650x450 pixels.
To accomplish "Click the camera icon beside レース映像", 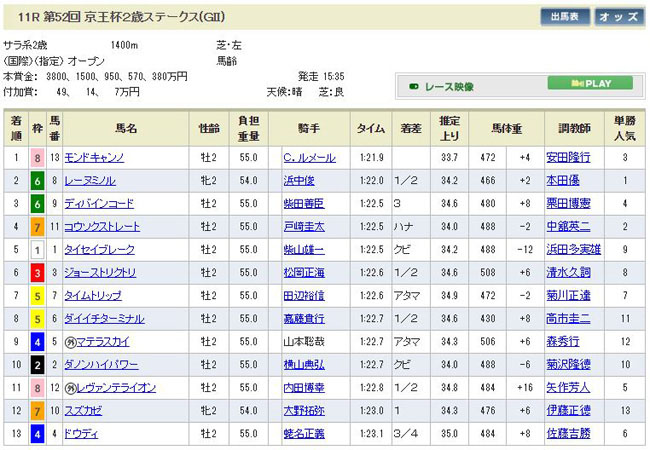I will 414,85.
